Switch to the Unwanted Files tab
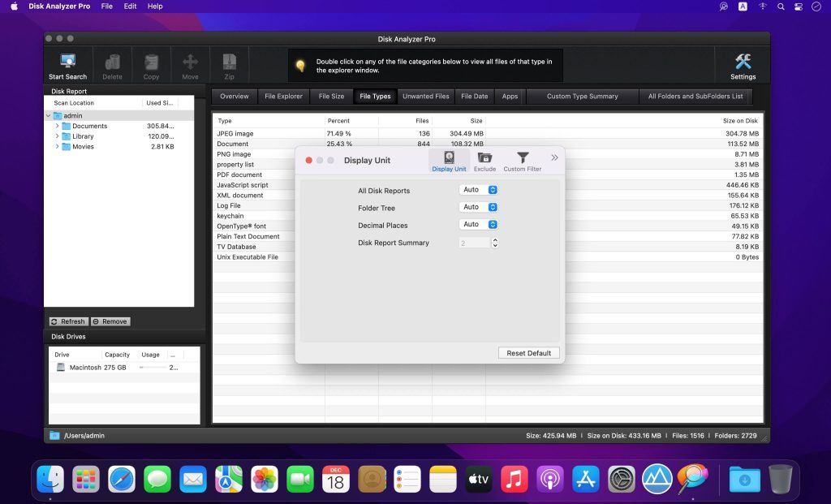The height and width of the screenshot is (504, 831). point(425,96)
